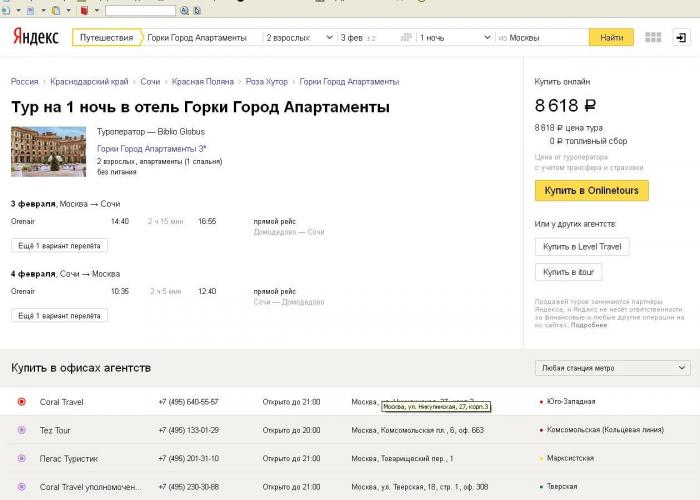The width and height of the screenshot is (700, 500).
Task: Open the Красная Поляна breadcrumb link
Action: (203, 82)
